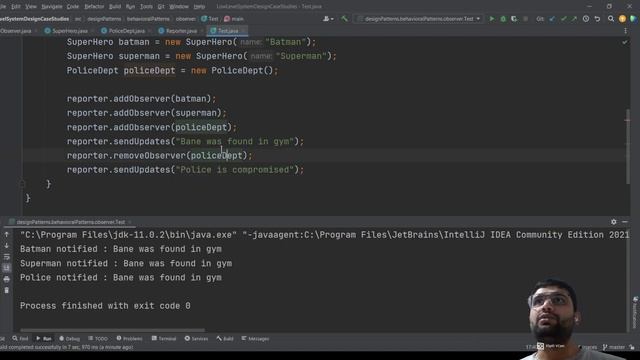Clear the console with trash icon
640x360 pixels.
(7, 290)
